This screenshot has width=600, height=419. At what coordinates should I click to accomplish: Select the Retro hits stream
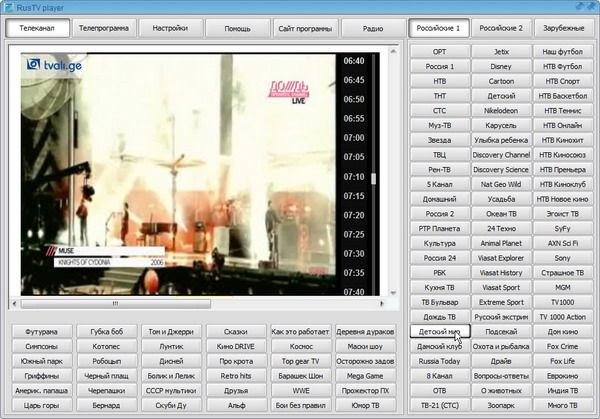(x=236, y=376)
